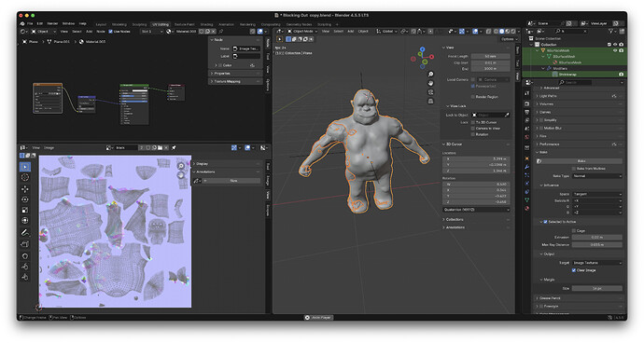The image size is (644, 343).
Task: Pin the image in UV editor header
Action: (x=174, y=147)
